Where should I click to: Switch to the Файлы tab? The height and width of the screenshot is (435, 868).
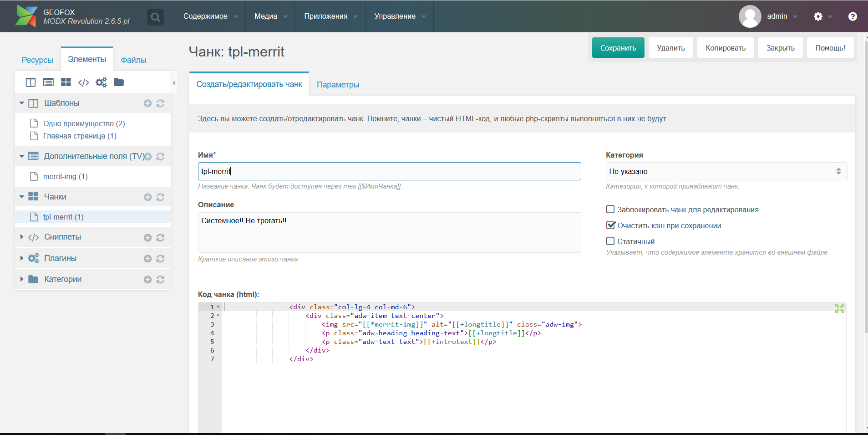tap(133, 60)
